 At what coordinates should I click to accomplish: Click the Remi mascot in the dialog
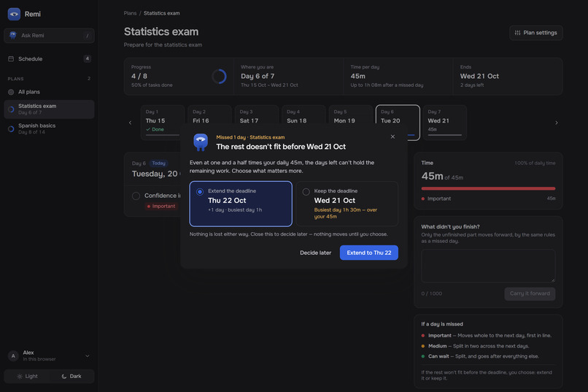coord(201,142)
